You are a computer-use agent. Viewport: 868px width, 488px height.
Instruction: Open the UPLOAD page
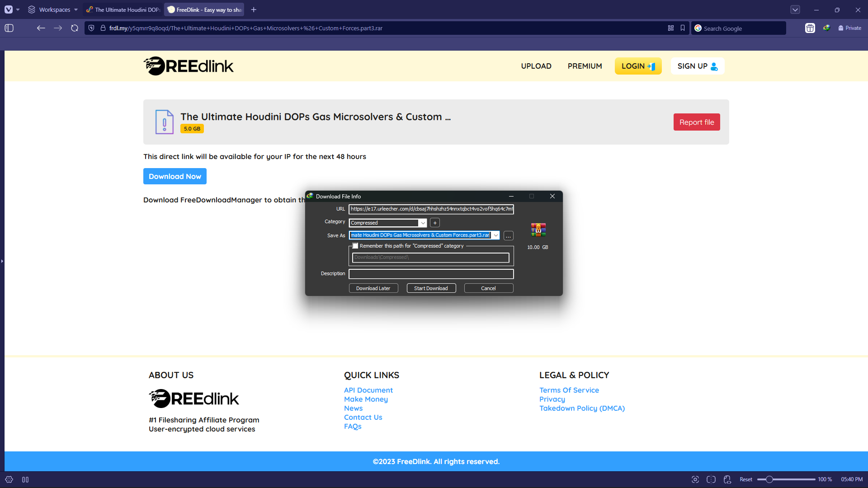(x=536, y=66)
